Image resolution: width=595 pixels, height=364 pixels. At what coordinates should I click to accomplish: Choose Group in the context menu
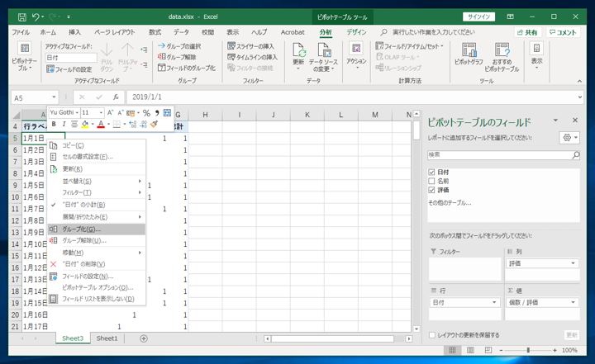click(97, 229)
